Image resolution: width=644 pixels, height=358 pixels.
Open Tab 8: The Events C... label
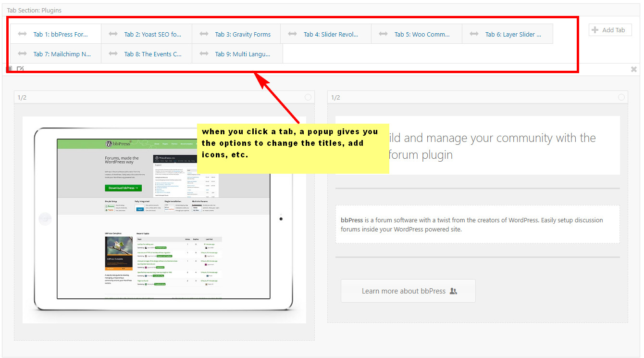(153, 54)
